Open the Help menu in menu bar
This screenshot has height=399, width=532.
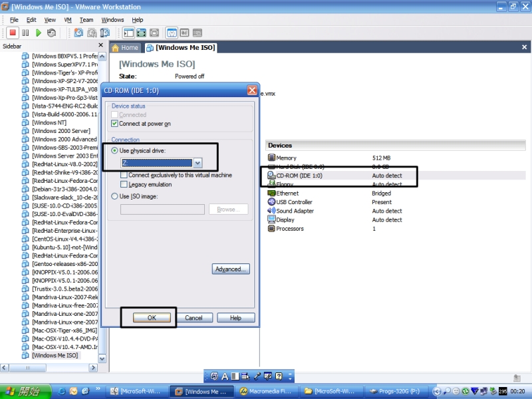138,20
